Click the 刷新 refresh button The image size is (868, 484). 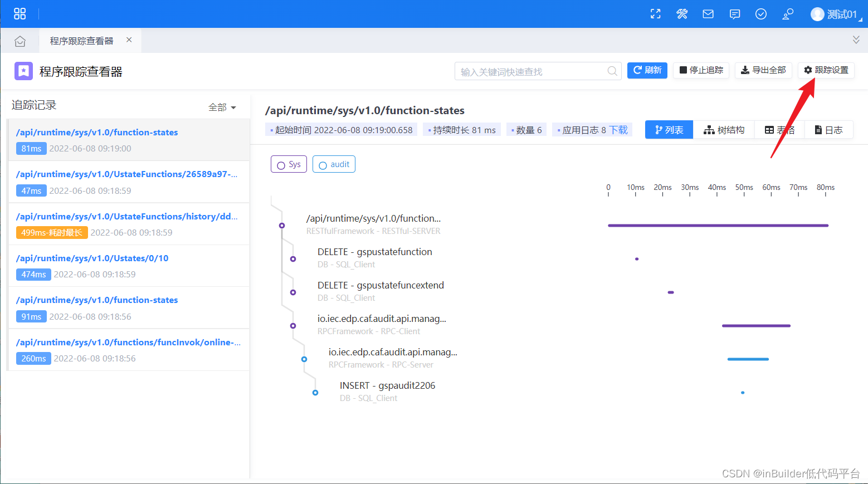[647, 70]
